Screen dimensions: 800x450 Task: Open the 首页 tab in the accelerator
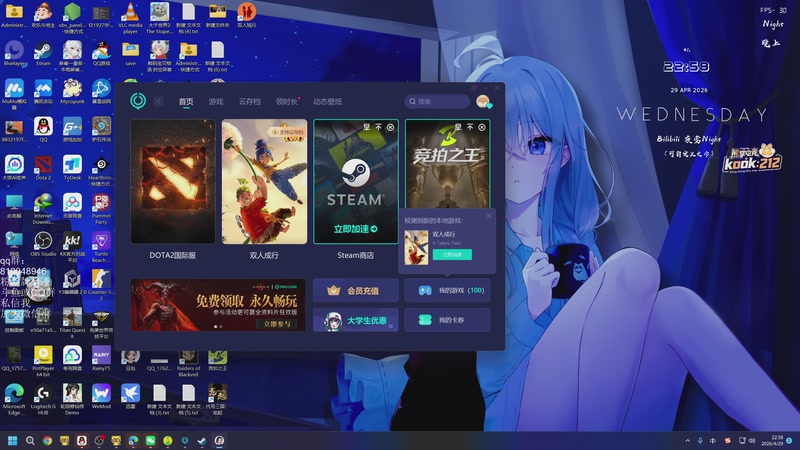coord(186,102)
